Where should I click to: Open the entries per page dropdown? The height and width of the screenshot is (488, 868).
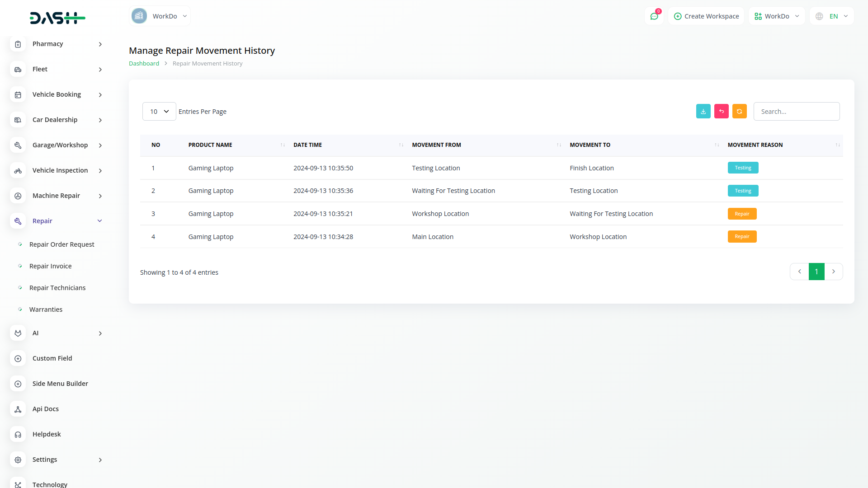[159, 111]
